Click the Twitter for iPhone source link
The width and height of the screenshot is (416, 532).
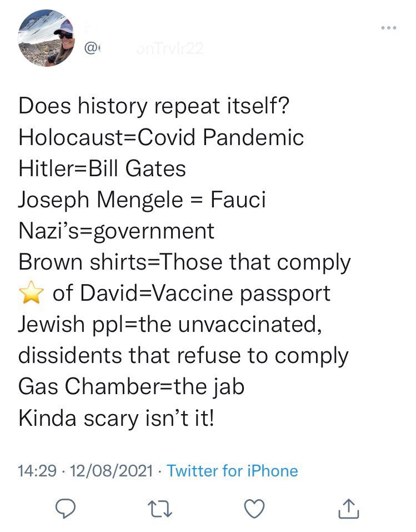click(232, 471)
